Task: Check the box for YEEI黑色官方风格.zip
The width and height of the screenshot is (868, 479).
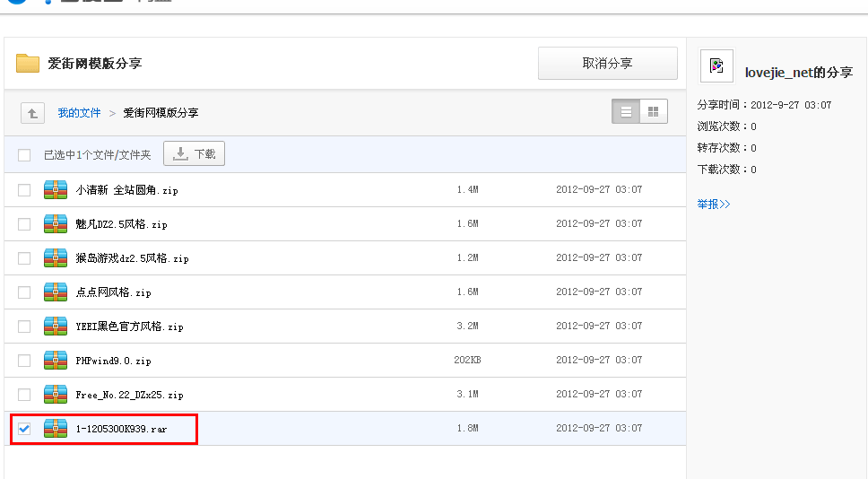Action: pyautogui.click(x=24, y=327)
